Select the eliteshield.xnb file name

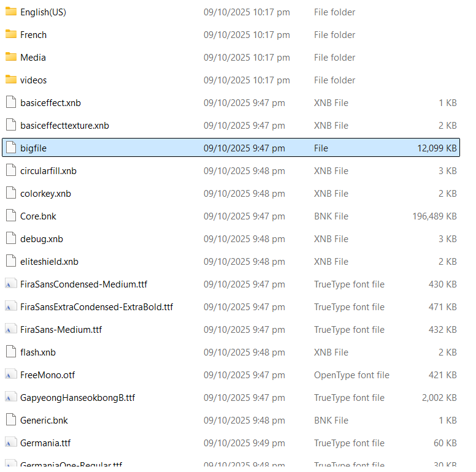point(49,262)
